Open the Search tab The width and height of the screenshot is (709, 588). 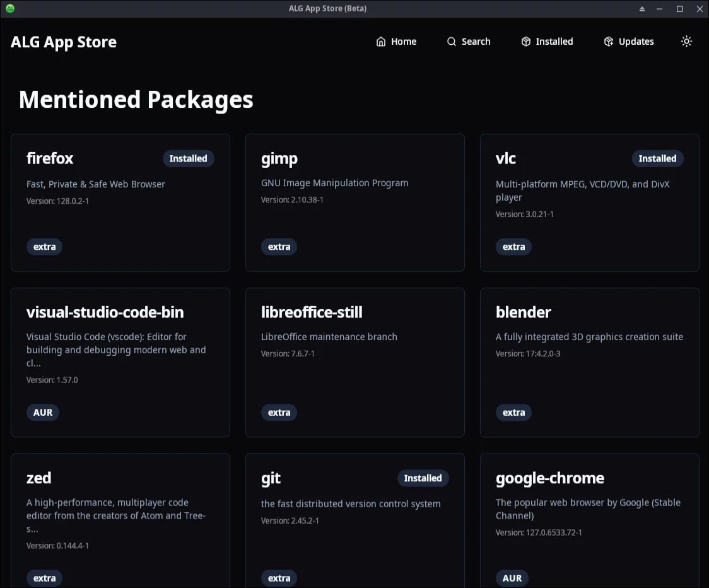click(469, 42)
